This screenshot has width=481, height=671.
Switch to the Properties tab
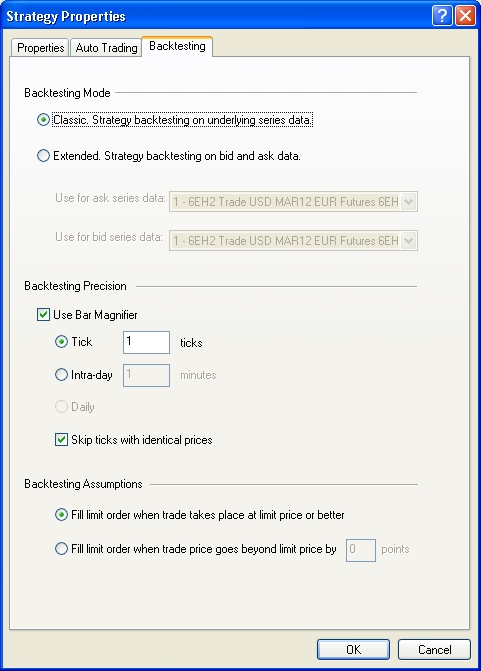pos(40,48)
